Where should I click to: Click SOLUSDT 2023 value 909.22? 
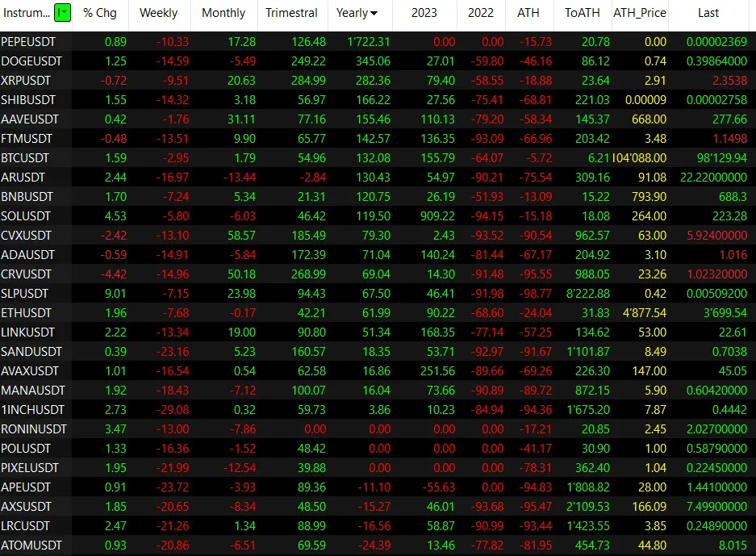click(x=437, y=216)
